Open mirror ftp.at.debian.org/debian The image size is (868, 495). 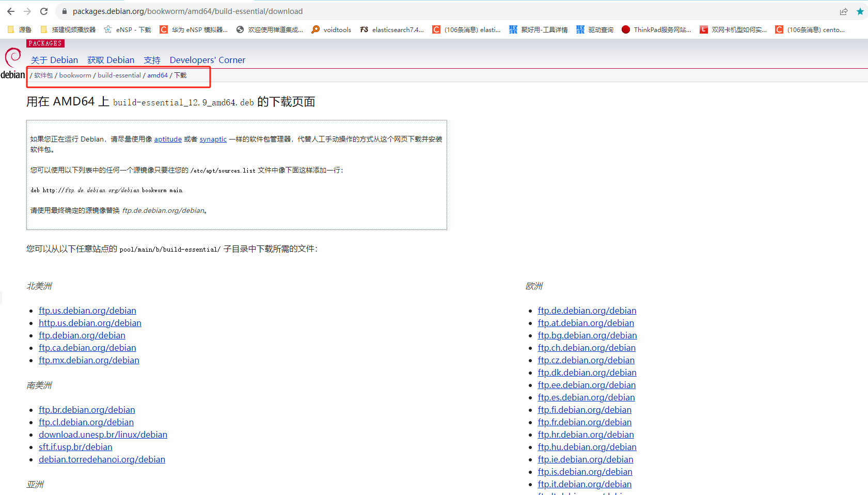[x=586, y=323]
